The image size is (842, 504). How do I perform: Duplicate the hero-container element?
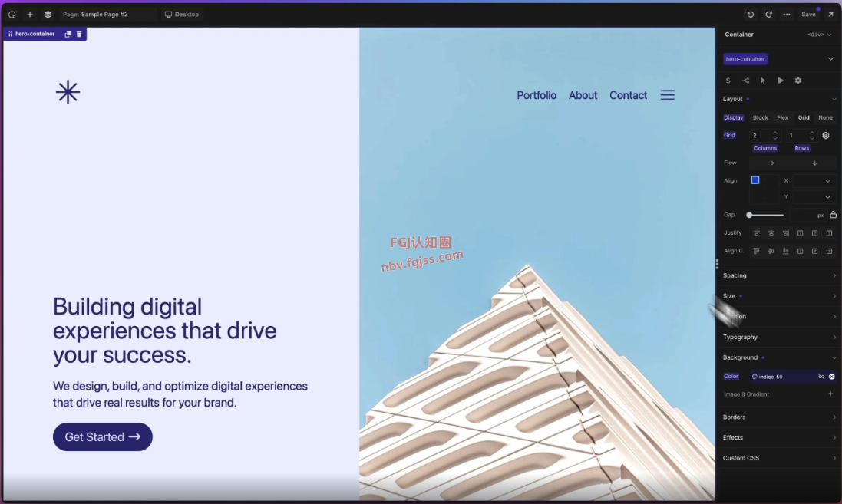(68, 34)
